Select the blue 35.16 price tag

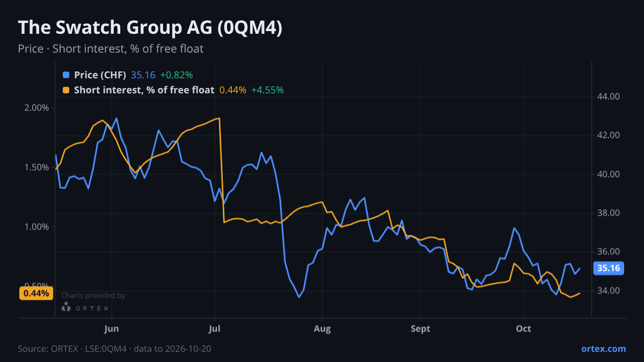click(609, 268)
